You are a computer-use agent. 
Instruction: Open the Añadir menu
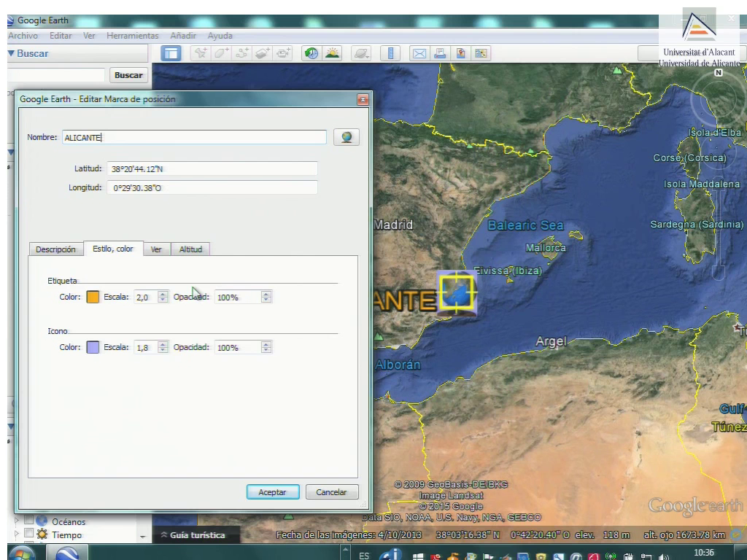pos(183,36)
